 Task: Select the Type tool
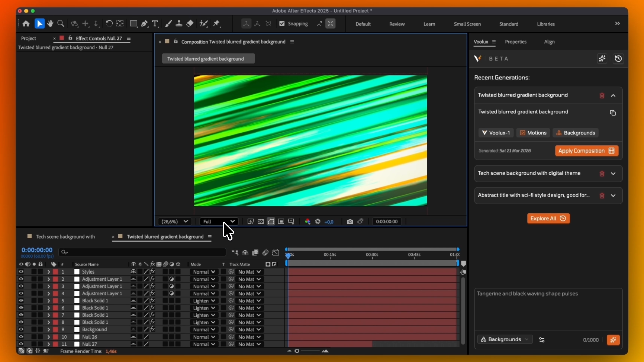(155, 24)
